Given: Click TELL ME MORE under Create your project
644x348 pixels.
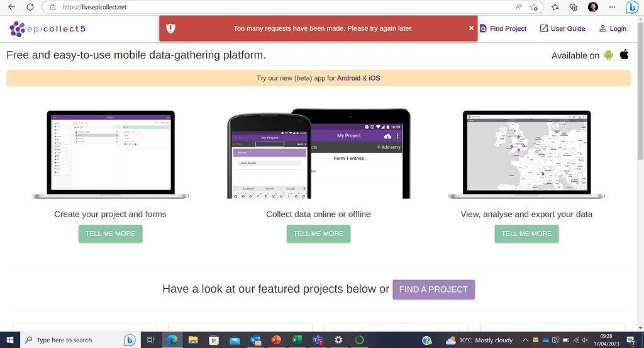Looking at the screenshot, I should point(110,233).
